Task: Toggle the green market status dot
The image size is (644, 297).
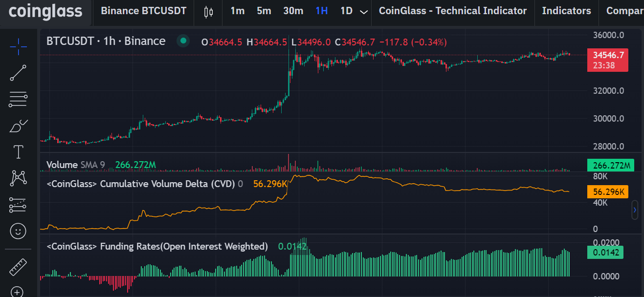Action: (x=183, y=41)
